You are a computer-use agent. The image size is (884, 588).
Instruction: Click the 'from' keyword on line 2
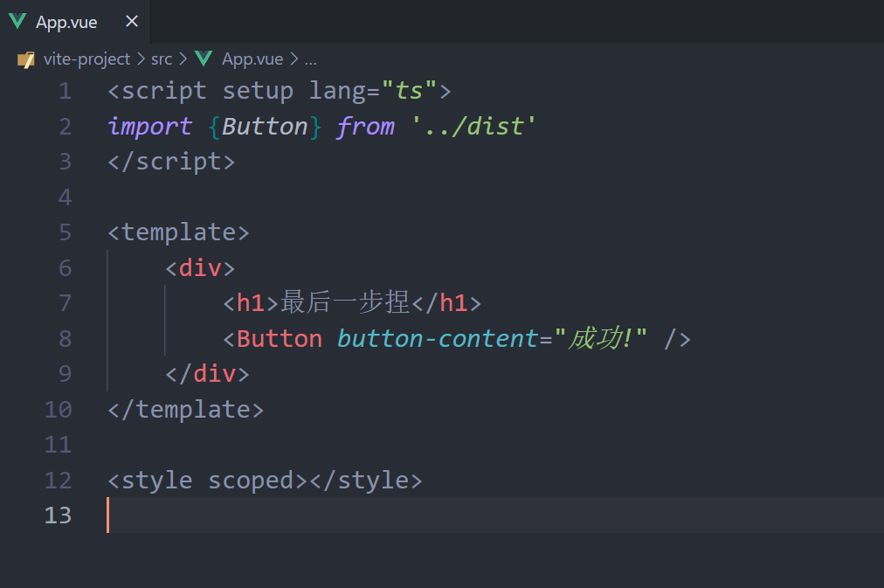click(366, 127)
